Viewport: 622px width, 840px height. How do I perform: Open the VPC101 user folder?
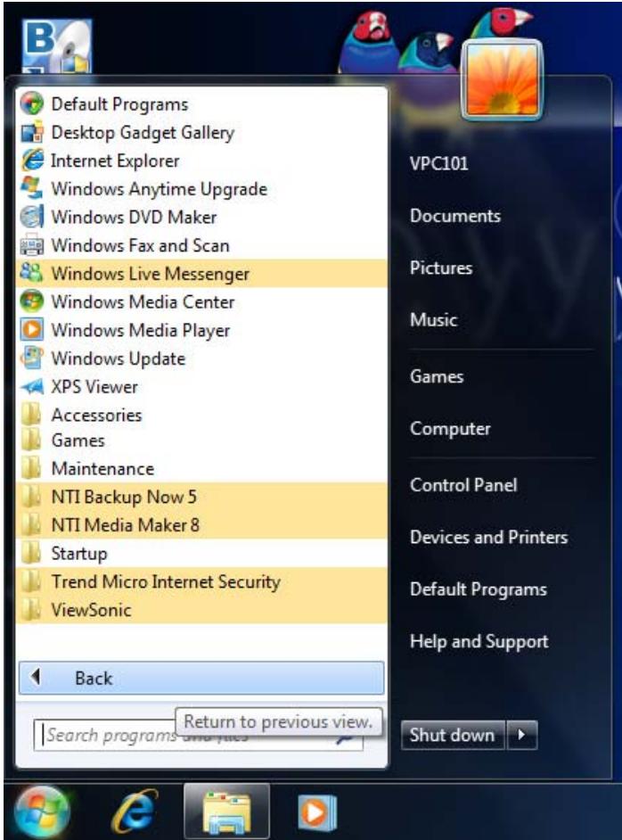[x=439, y=163]
